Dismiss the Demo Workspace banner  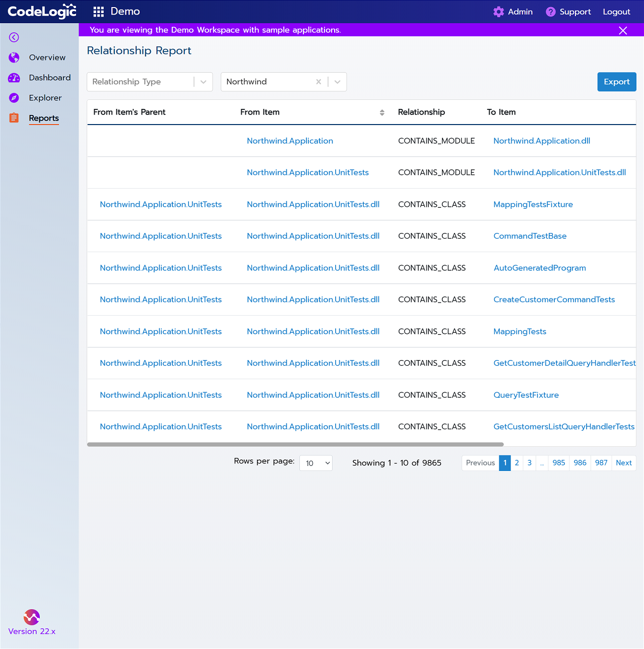[623, 30]
